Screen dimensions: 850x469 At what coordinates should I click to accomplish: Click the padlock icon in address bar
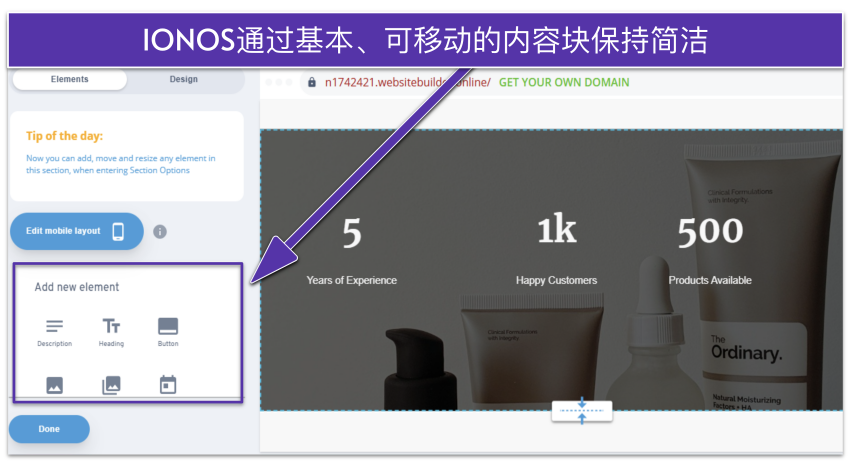(312, 82)
